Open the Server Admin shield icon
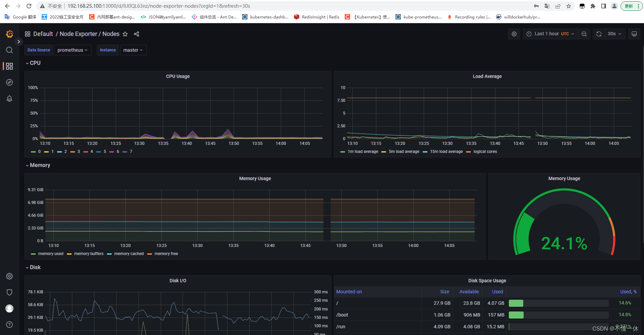This screenshot has height=335, width=644. [9, 292]
